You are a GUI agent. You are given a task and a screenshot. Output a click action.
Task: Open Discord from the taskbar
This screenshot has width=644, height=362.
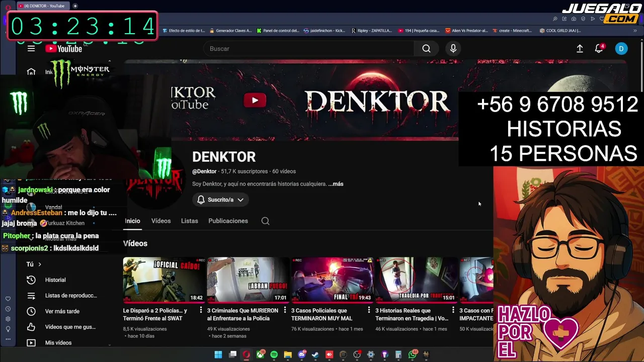point(302,354)
